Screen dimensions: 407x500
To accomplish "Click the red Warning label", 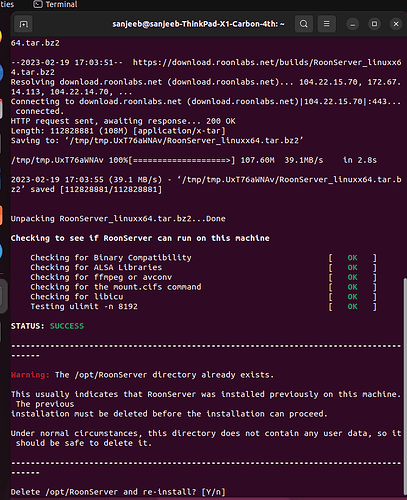I will [30, 375].
